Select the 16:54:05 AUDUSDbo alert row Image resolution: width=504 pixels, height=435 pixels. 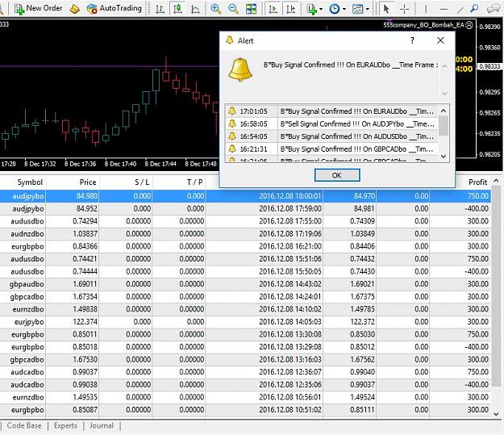tap(331, 136)
